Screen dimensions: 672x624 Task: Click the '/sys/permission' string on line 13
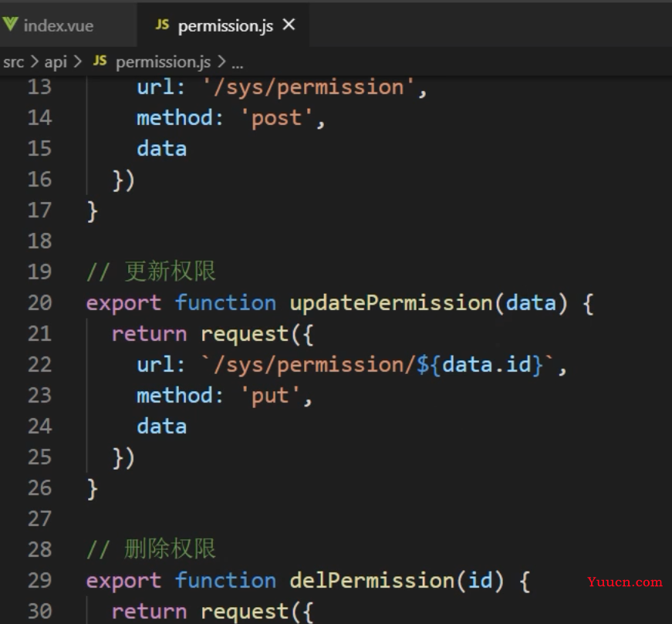click(x=309, y=88)
